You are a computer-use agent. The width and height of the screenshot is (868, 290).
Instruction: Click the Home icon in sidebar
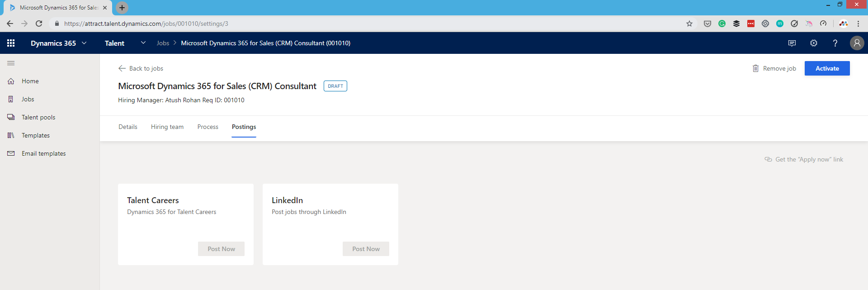coord(11,81)
